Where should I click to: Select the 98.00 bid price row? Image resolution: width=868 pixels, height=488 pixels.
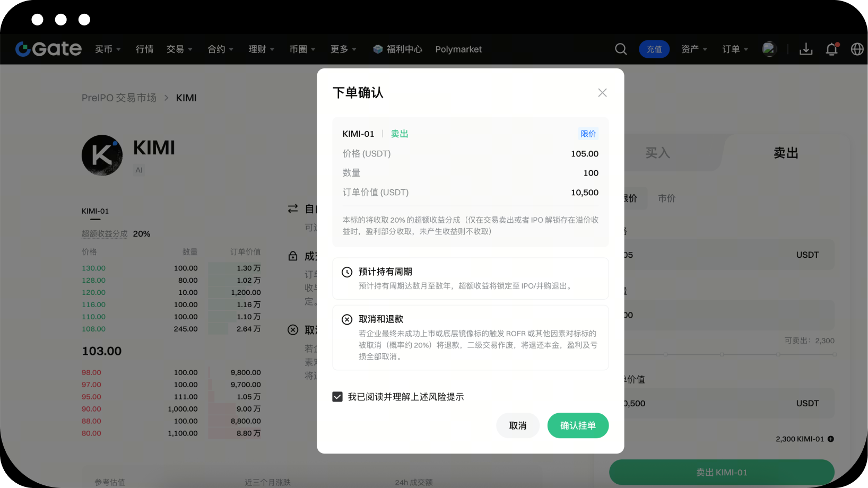[171, 373]
